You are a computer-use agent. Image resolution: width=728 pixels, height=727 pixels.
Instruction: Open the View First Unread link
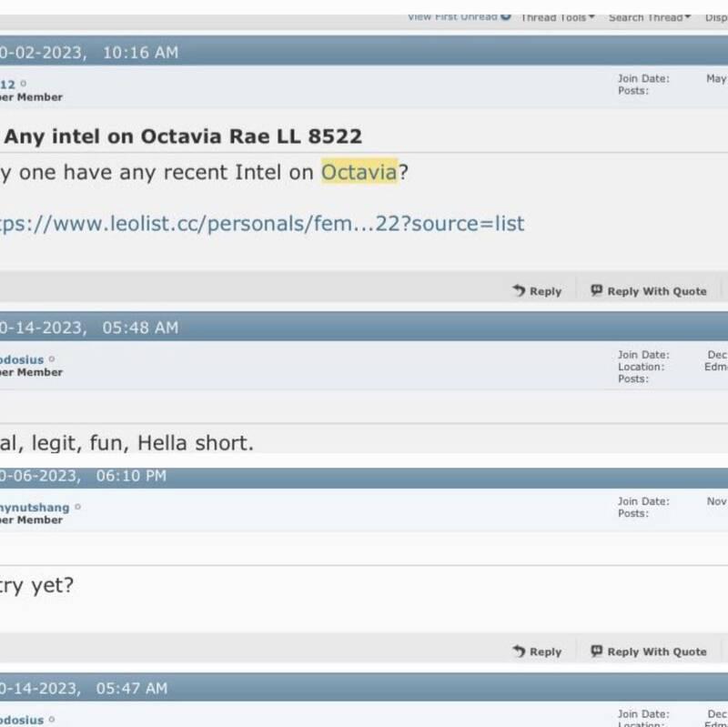point(451,17)
